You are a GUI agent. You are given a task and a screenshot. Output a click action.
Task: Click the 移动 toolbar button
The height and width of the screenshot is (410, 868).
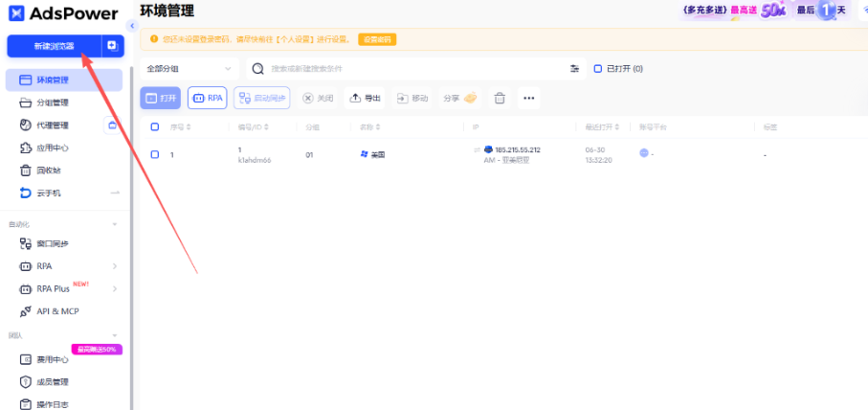point(412,98)
